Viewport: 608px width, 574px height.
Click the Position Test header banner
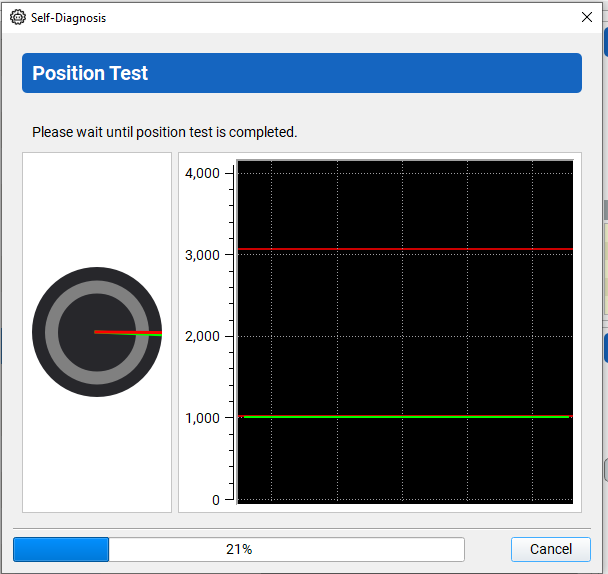point(301,73)
